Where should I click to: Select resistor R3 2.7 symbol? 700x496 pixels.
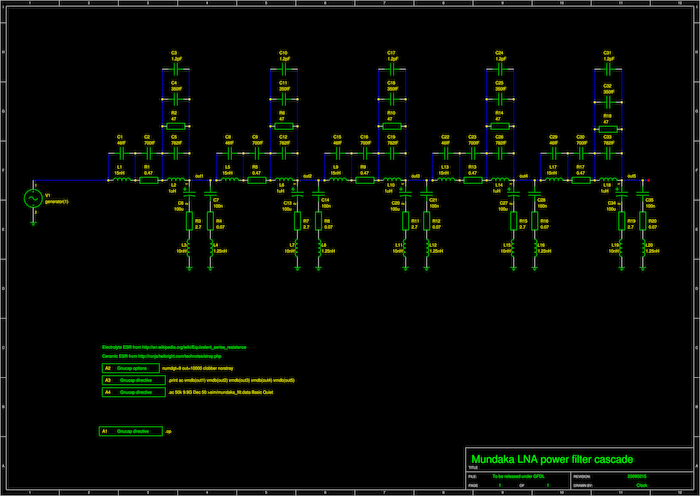pyautogui.click(x=189, y=221)
